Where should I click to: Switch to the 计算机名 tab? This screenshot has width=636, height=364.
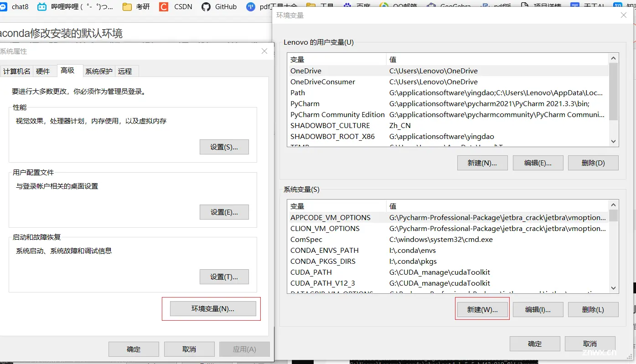point(16,71)
